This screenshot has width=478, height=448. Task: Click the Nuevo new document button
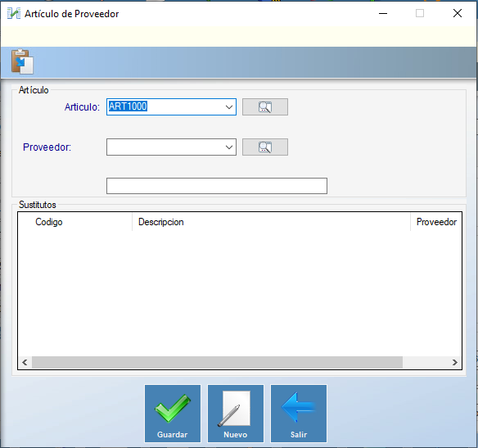tap(236, 414)
